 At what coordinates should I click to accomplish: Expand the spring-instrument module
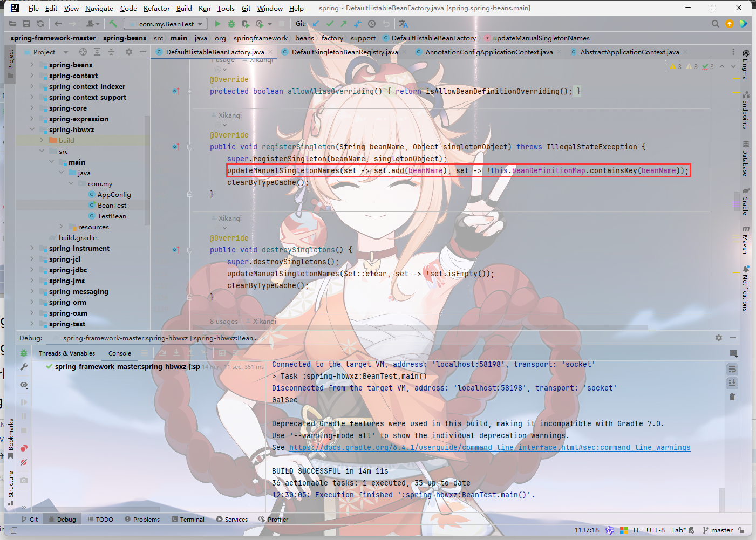[32, 248]
